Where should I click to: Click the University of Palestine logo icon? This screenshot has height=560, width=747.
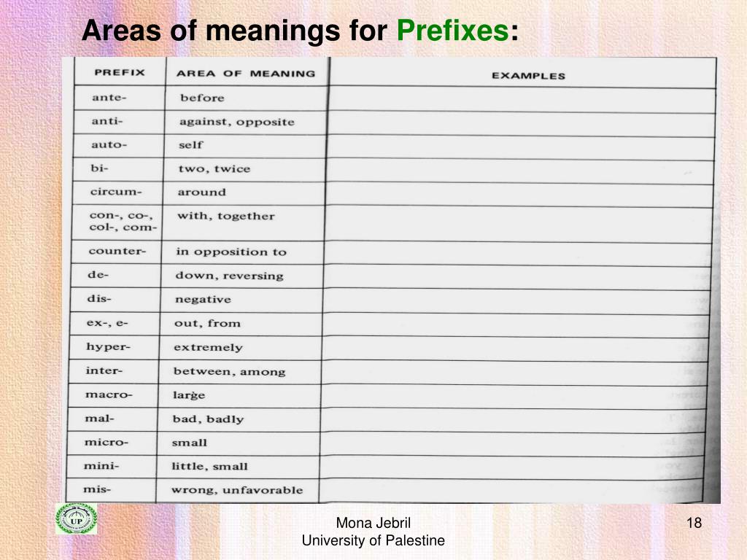pyautogui.click(x=76, y=518)
